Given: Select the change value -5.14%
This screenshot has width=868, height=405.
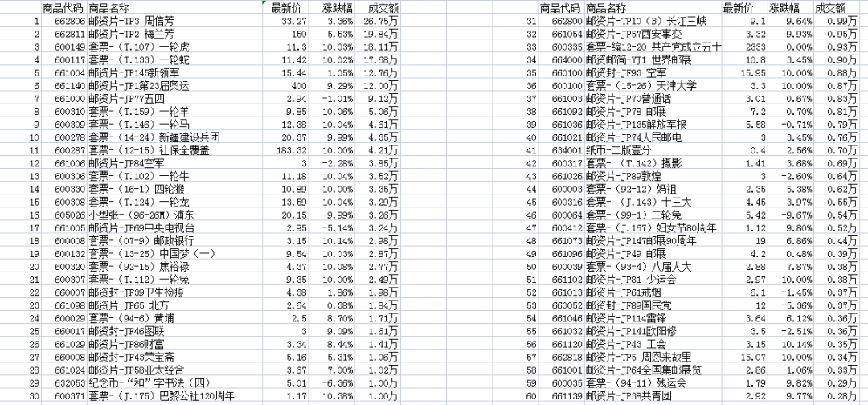Looking at the screenshot, I should pyautogui.click(x=338, y=227).
